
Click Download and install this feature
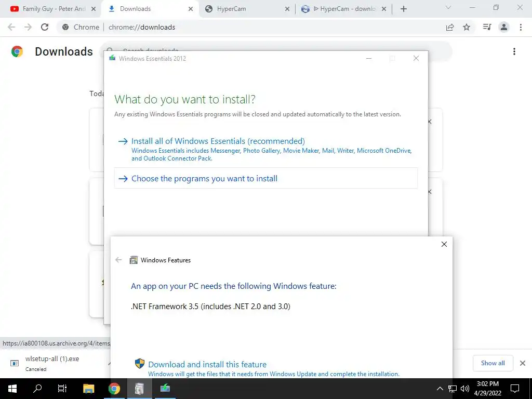coord(207,364)
